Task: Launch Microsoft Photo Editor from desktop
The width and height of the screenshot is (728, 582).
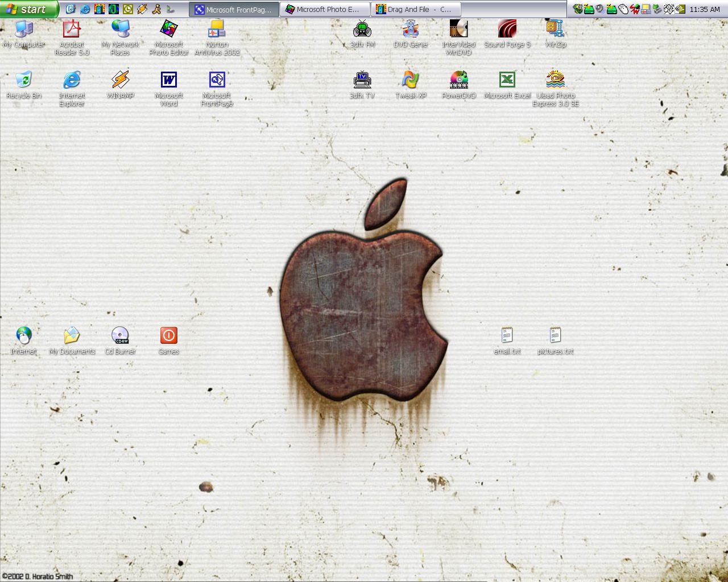Action: [x=169, y=38]
